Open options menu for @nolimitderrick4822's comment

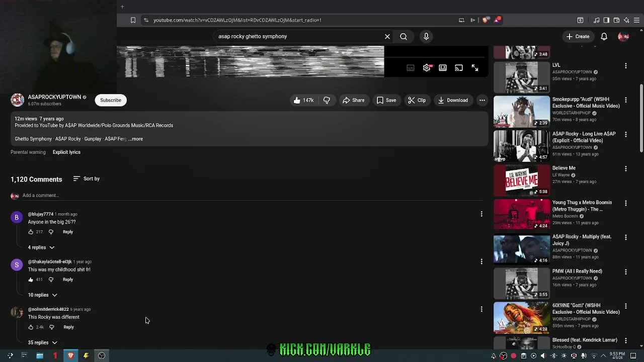481,309
